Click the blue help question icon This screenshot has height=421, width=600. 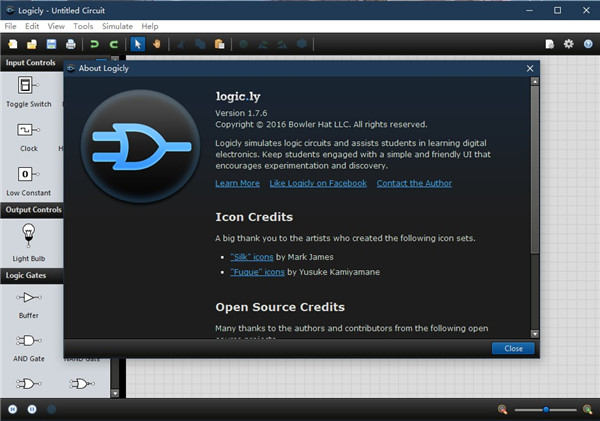pos(588,44)
